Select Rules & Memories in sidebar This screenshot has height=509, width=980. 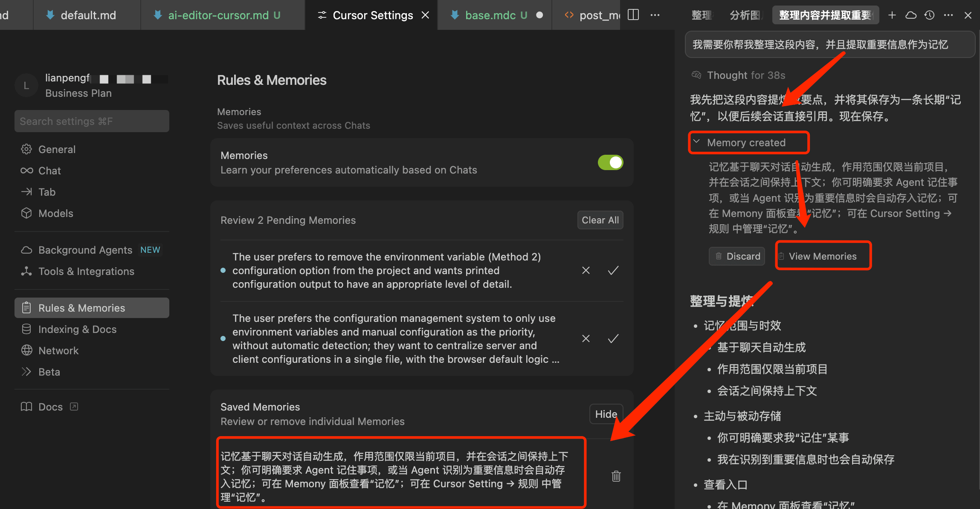pos(92,308)
